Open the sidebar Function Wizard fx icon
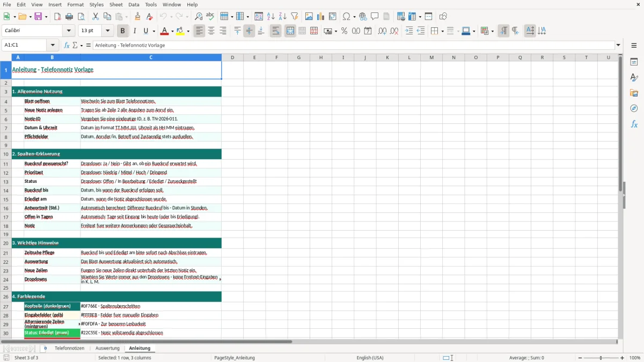 pos(634,124)
